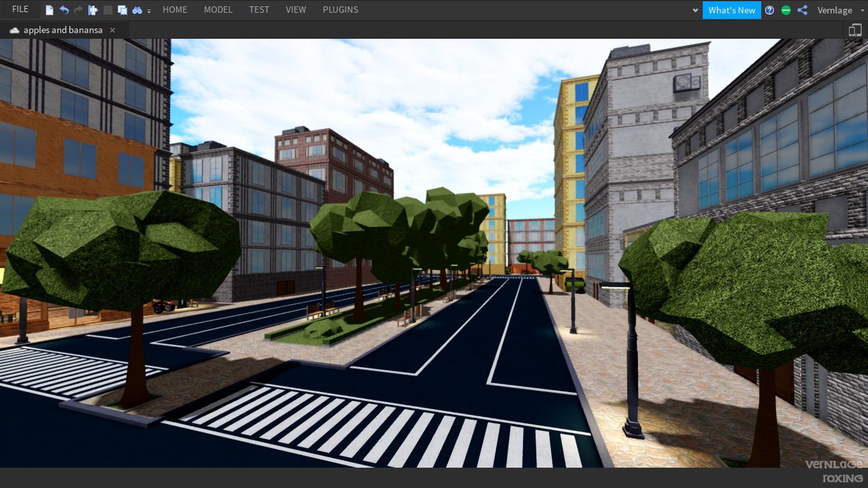Expand the ribbon with the chevron

pos(695,11)
